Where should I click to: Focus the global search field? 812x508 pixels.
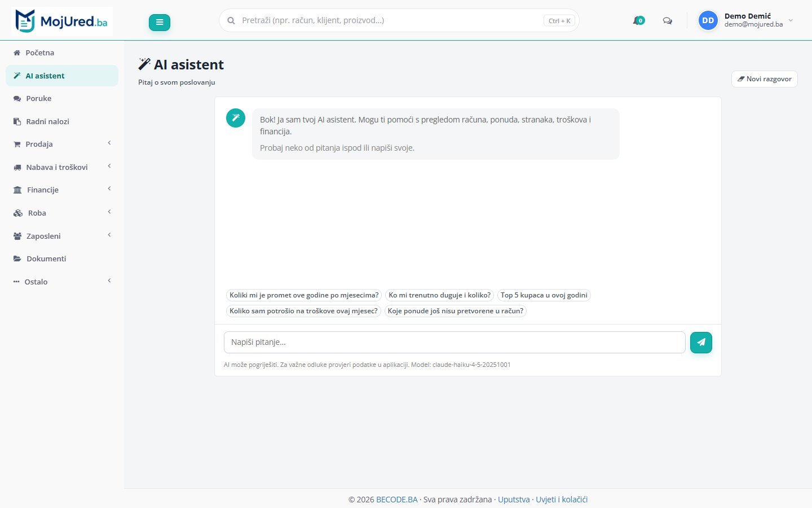(x=399, y=20)
